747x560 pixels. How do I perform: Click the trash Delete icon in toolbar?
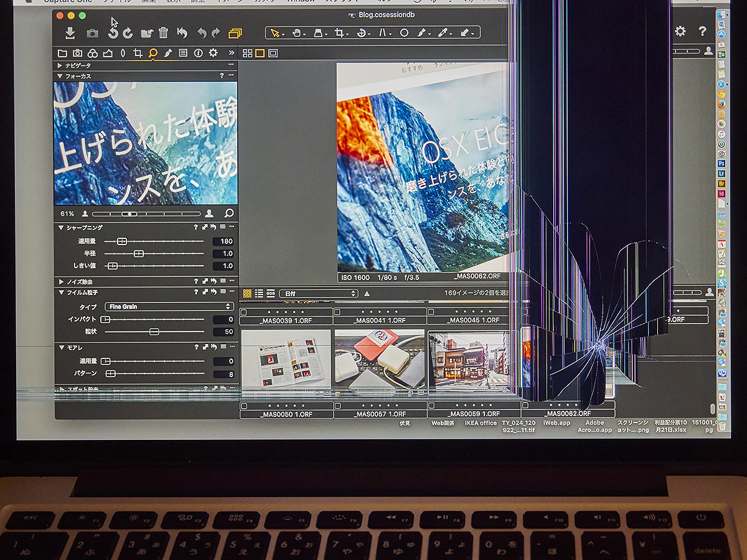(163, 33)
